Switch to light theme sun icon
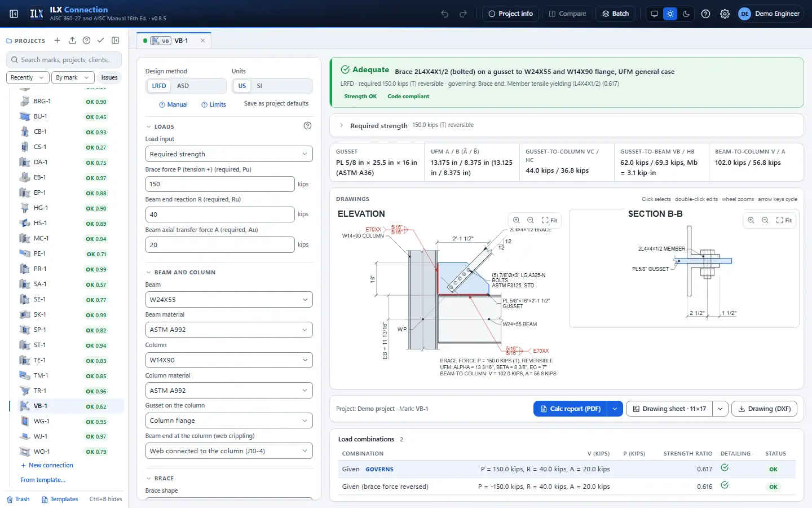Image resolution: width=812 pixels, height=508 pixels. [670, 14]
